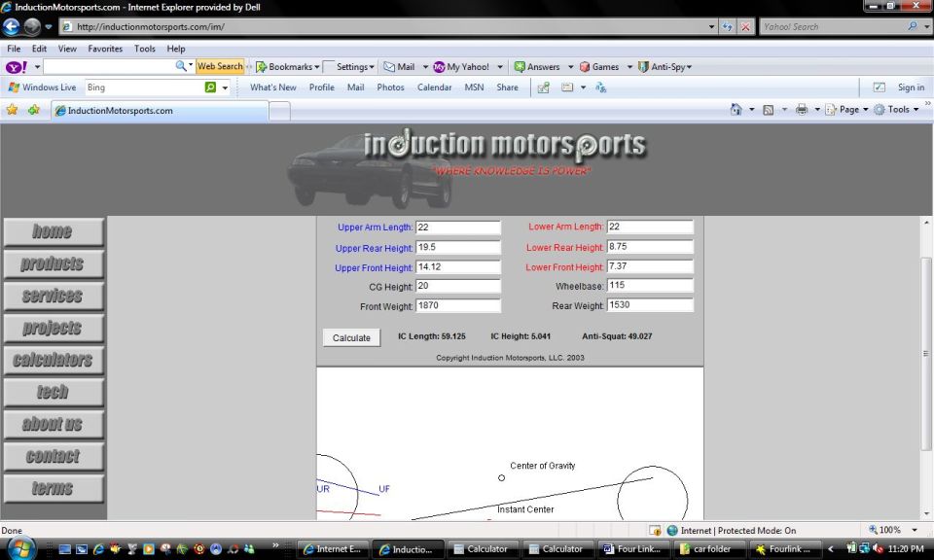This screenshot has width=934, height=560.
Task: Click the Lower Rear Height field
Action: click(x=650, y=246)
